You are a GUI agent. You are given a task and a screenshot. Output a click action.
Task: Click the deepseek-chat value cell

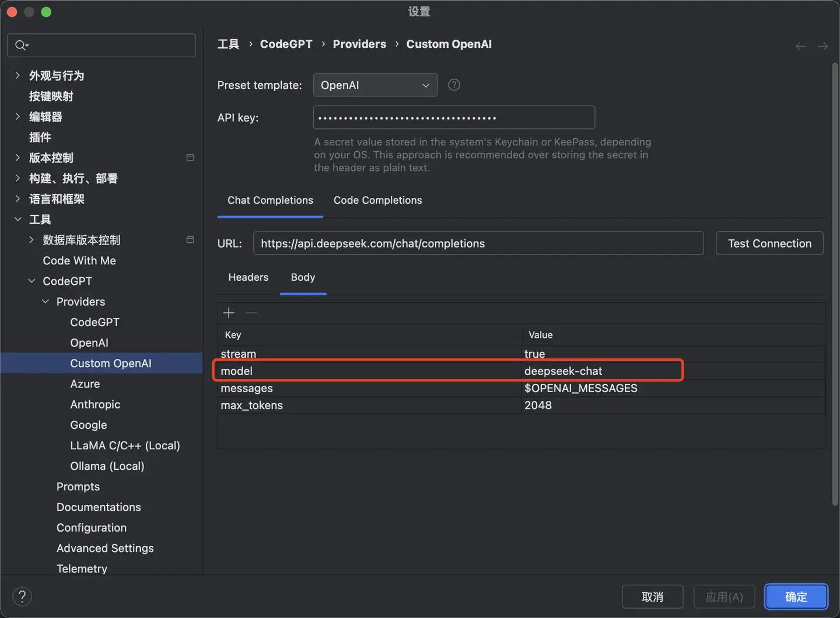[673, 371]
